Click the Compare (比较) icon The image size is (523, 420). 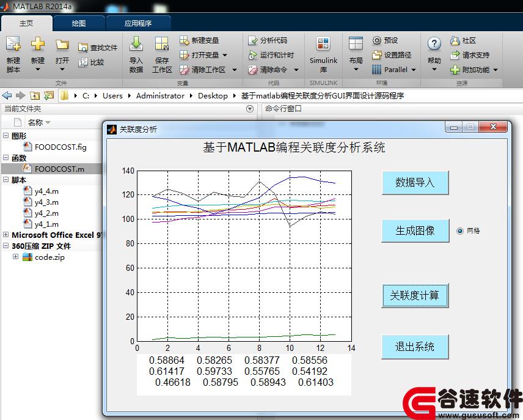pyautogui.click(x=82, y=62)
